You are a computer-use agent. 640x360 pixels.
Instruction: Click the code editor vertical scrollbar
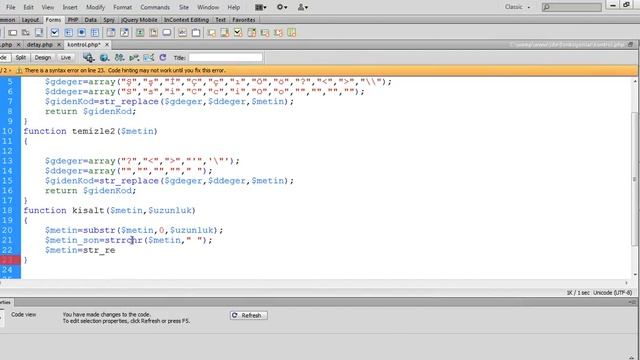[635, 178]
